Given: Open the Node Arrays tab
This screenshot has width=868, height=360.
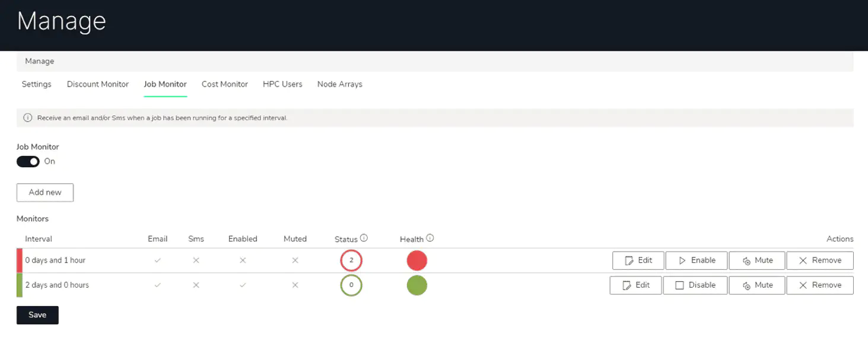Looking at the screenshot, I should [x=339, y=84].
